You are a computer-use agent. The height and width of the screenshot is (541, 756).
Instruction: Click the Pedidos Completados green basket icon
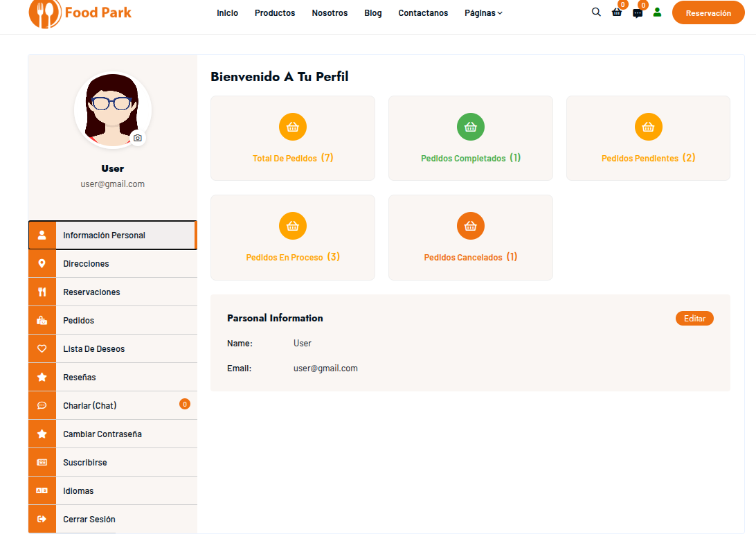(x=471, y=127)
